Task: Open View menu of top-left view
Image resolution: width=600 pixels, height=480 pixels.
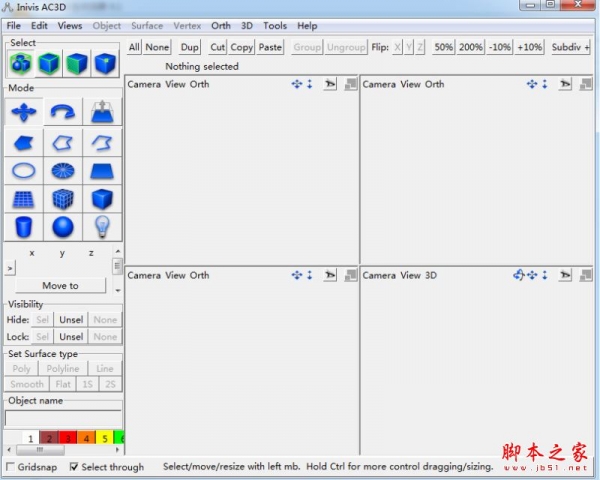Action: coord(175,84)
